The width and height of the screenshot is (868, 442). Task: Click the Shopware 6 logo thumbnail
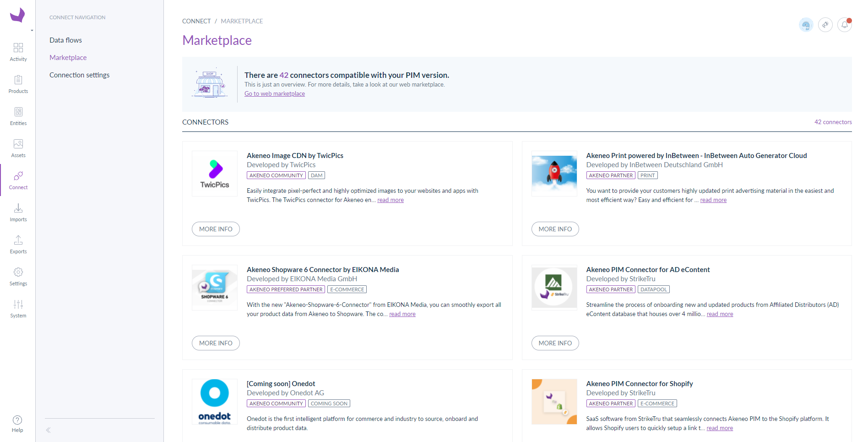pyautogui.click(x=215, y=288)
